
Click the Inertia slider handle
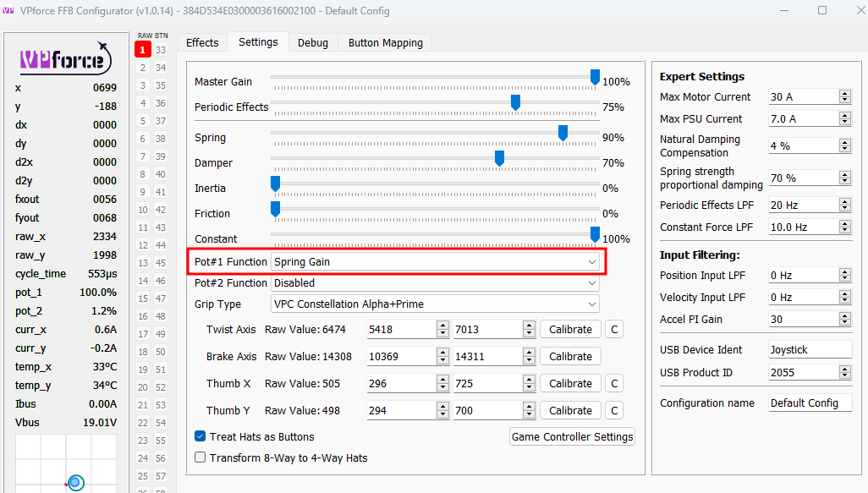pyautogui.click(x=275, y=184)
